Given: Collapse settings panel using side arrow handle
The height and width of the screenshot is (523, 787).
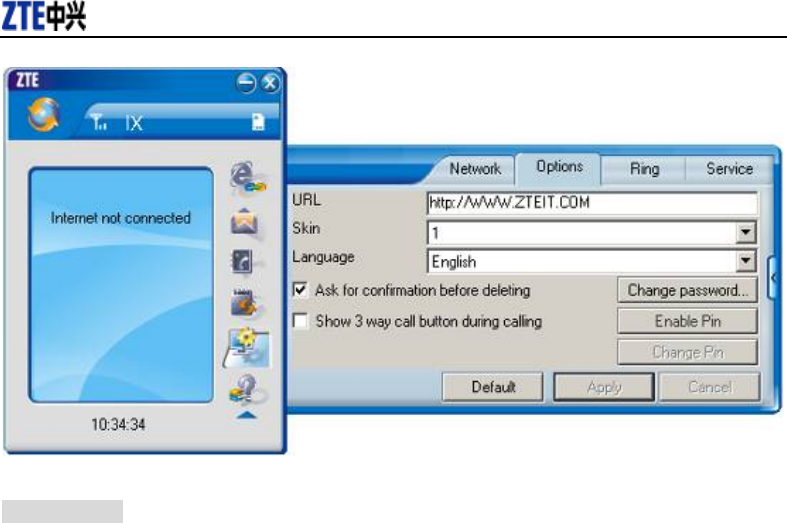Looking at the screenshot, I should (x=773, y=277).
